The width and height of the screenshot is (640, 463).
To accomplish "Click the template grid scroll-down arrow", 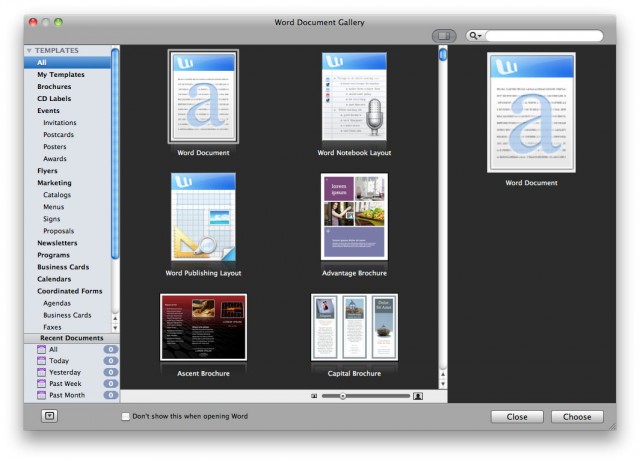I will [443, 384].
